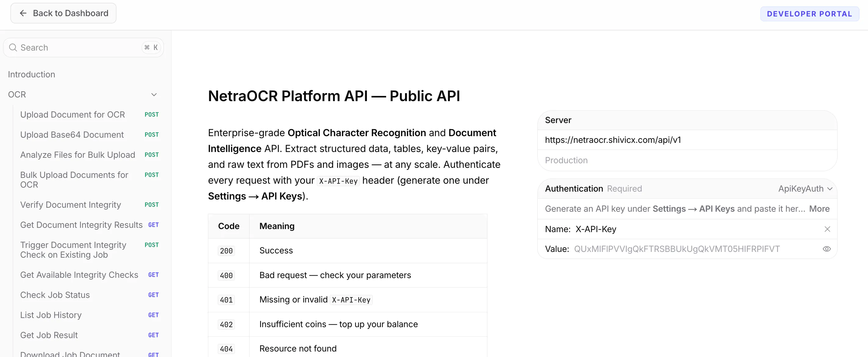The width and height of the screenshot is (868, 357).
Task: Focus the sidebar Search field
Action: (x=84, y=48)
